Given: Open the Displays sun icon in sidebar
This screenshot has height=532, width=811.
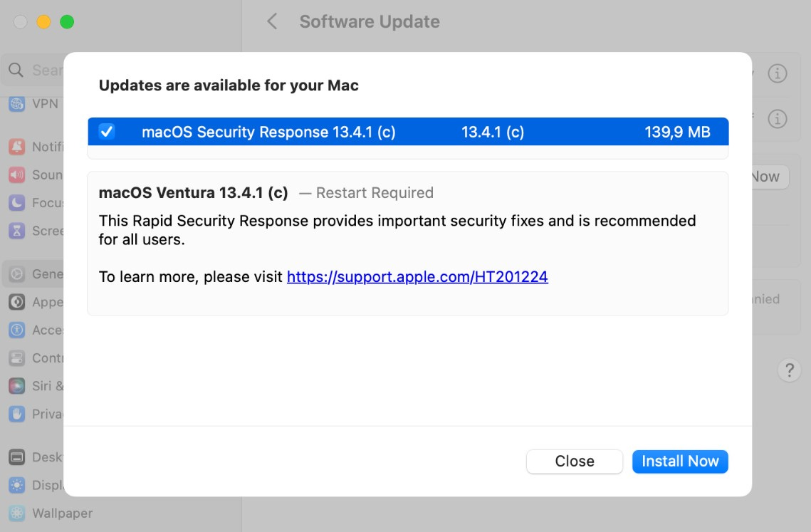Looking at the screenshot, I should [16, 485].
